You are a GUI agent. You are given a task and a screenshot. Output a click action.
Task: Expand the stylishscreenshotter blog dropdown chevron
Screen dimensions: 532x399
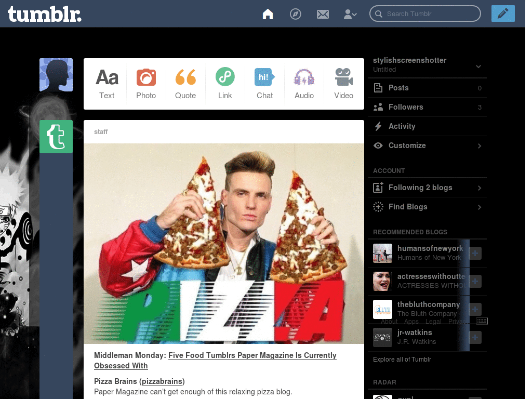tap(478, 66)
